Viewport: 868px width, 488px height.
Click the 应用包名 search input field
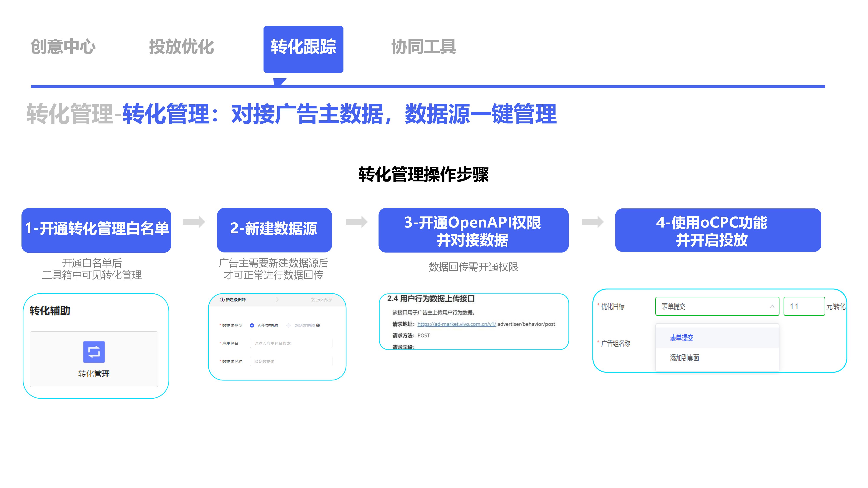tap(291, 343)
